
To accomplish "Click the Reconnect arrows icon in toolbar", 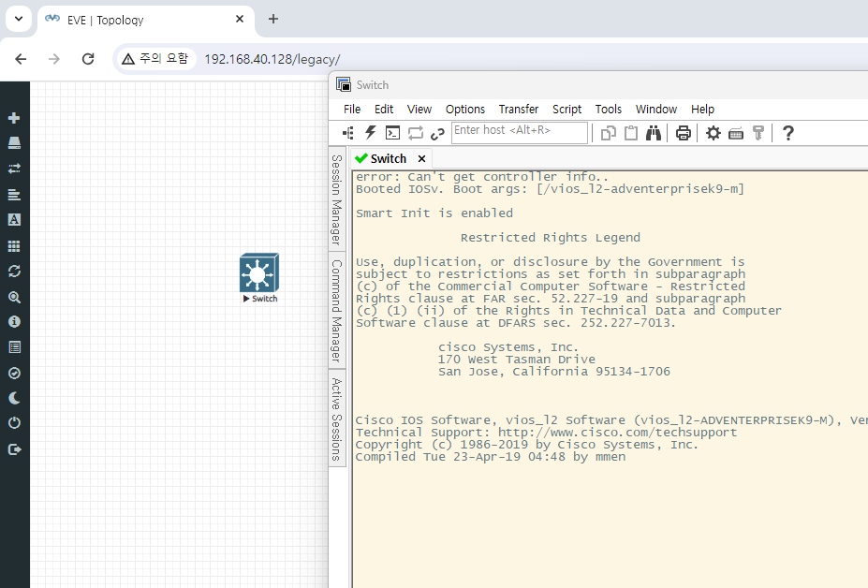I will tap(416, 133).
